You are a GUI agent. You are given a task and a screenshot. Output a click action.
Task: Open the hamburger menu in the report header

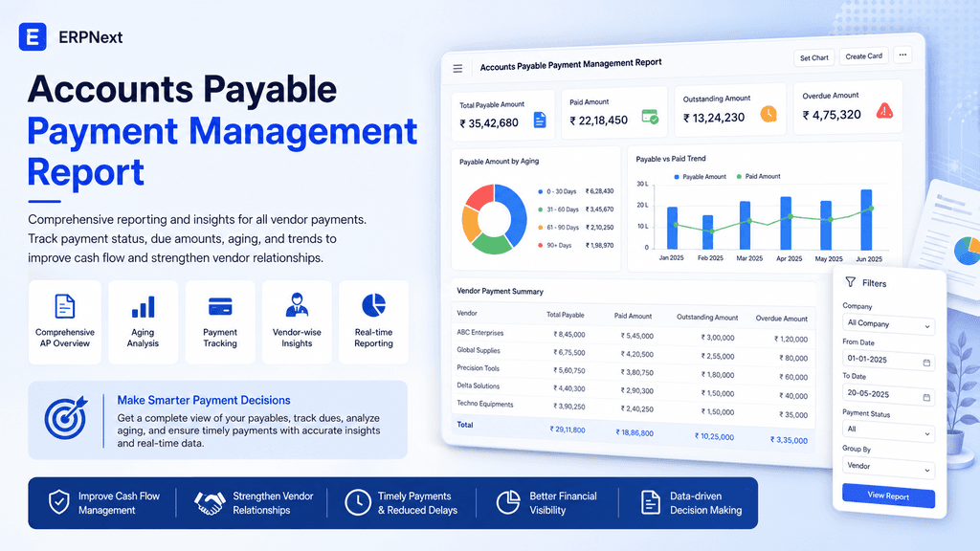(457, 69)
